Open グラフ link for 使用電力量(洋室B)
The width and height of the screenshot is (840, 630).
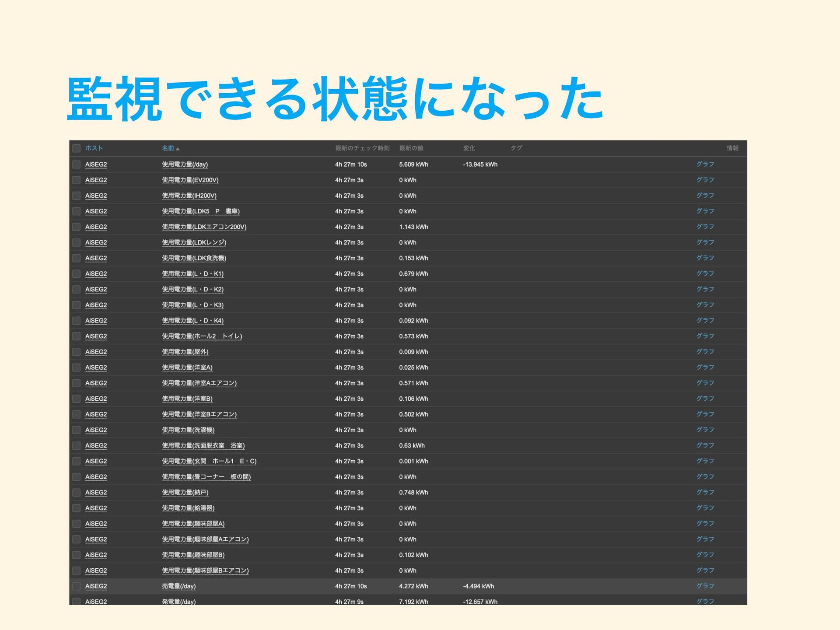coord(705,399)
